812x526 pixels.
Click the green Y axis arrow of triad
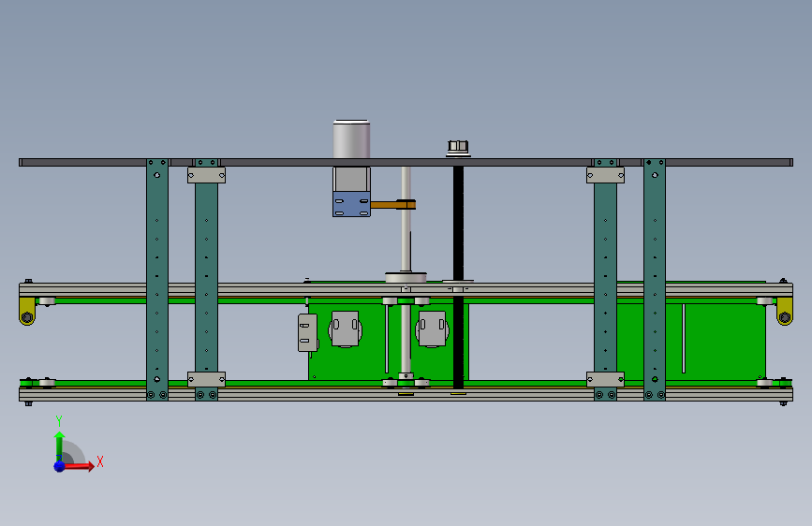point(59,446)
